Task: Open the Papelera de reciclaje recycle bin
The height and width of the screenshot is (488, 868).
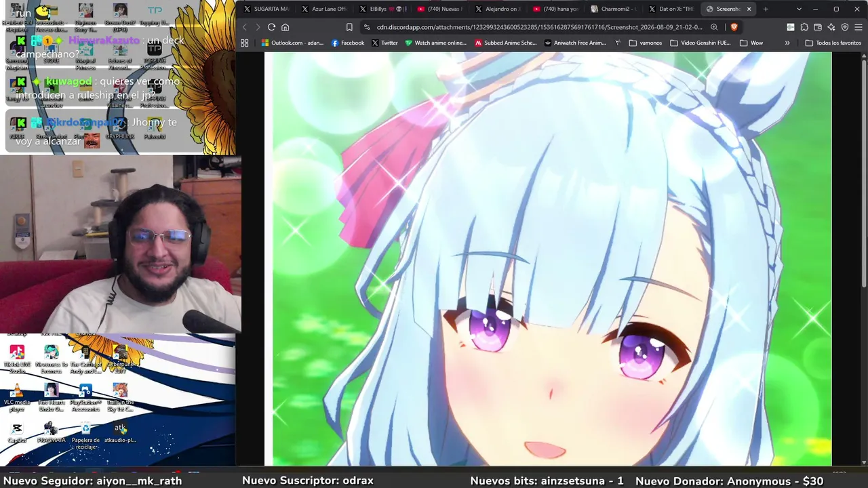Action: pyautogui.click(x=85, y=436)
